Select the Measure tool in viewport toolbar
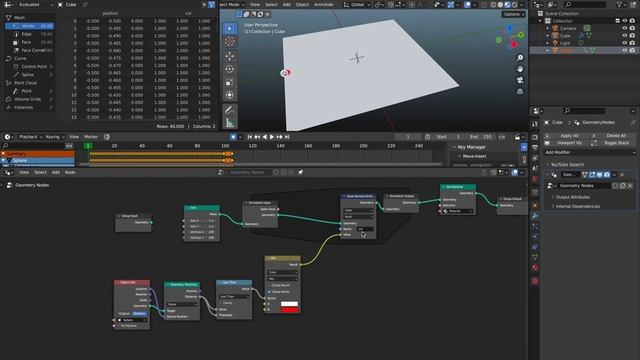The width and height of the screenshot is (640, 360). point(229,122)
